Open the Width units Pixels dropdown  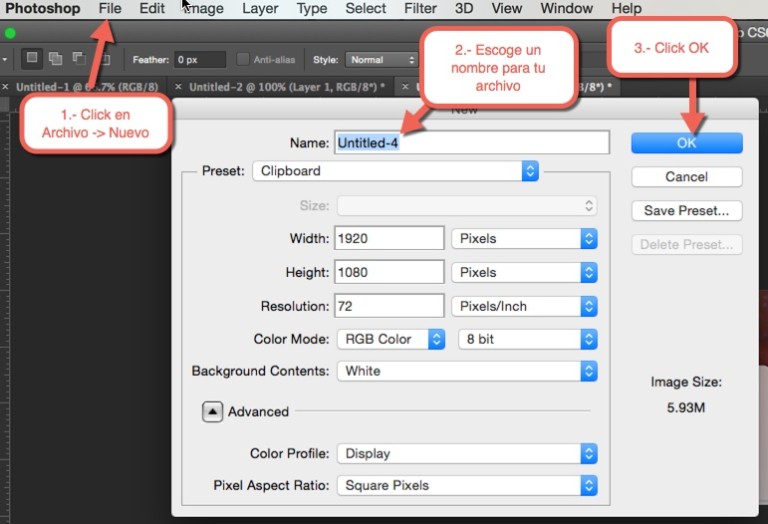coord(524,239)
